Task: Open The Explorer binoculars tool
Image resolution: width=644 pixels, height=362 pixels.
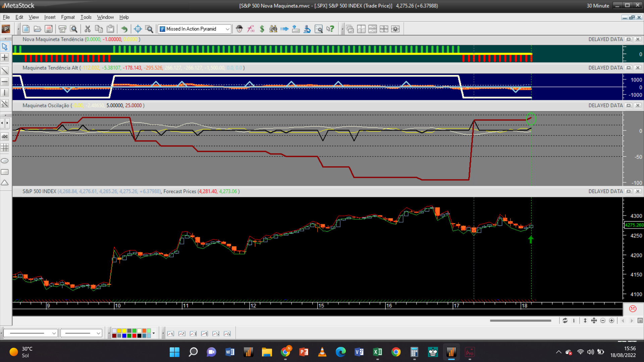Action: [273, 29]
